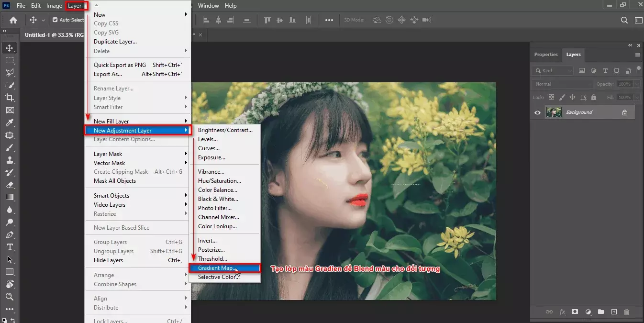Choose the Type tool

pyautogui.click(x=10, y=247)
